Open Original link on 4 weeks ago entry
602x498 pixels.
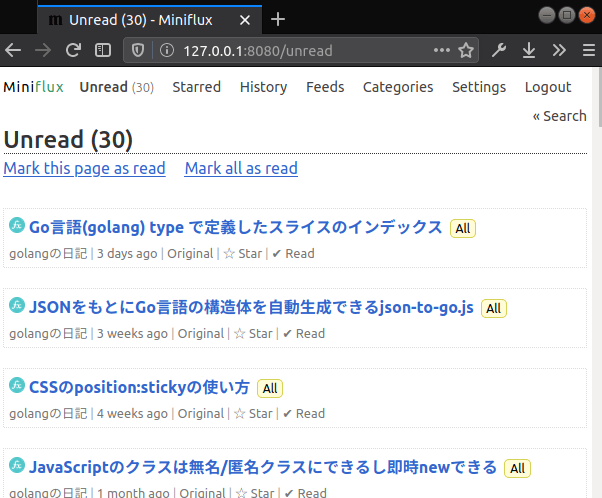tap(200, 414)
